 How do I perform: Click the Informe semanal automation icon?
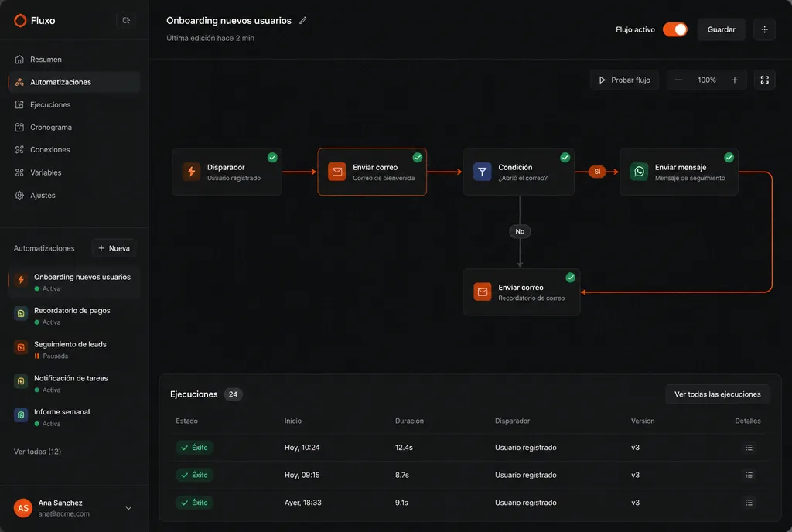(x=21, y=415)
